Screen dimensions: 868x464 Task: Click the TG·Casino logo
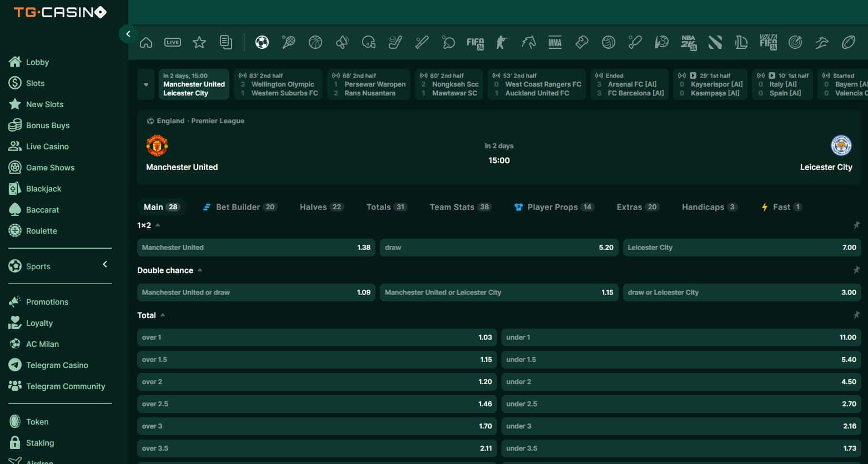tap(60, 12)
